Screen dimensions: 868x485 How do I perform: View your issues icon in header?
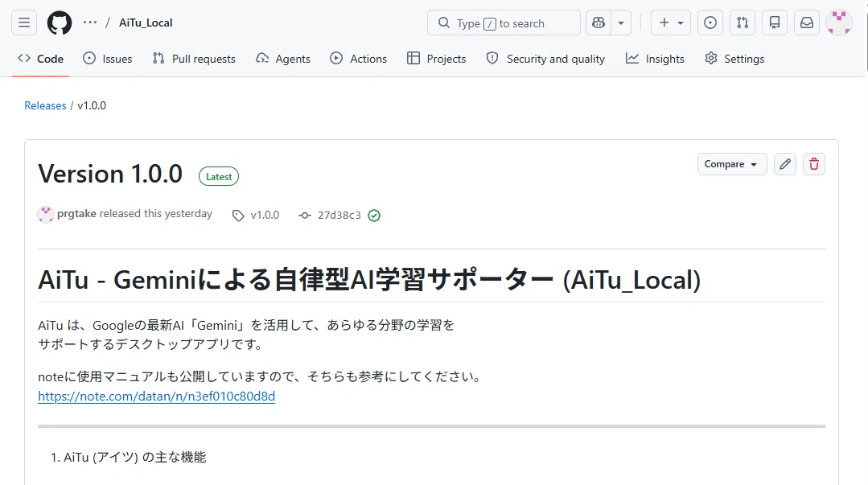(710, 23)
